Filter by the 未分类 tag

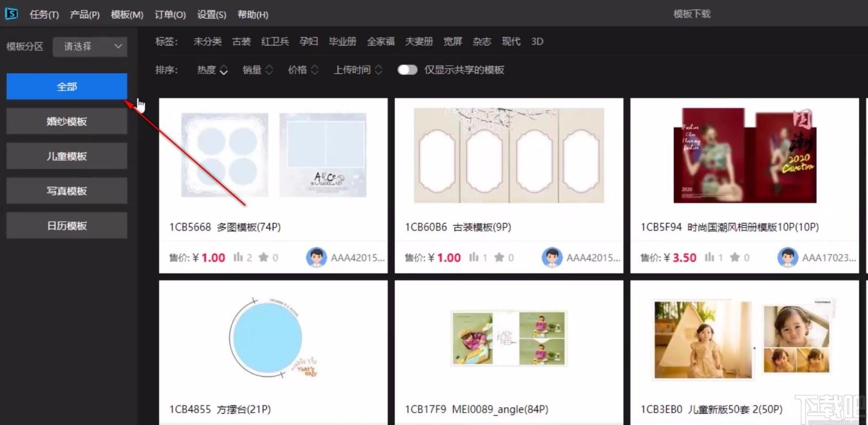tap(207, 41)
